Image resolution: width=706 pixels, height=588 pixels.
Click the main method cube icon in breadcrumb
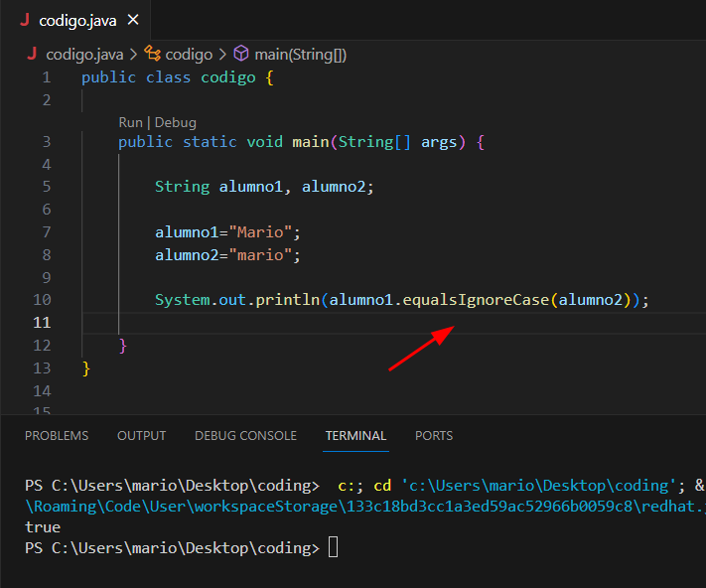pos(241,54)
